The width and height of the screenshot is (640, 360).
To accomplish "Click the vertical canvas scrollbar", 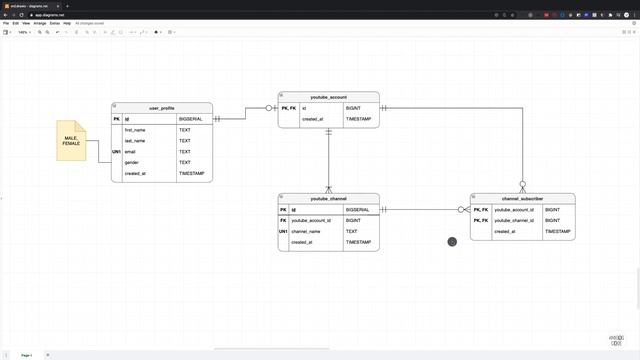I will (638, 288).
